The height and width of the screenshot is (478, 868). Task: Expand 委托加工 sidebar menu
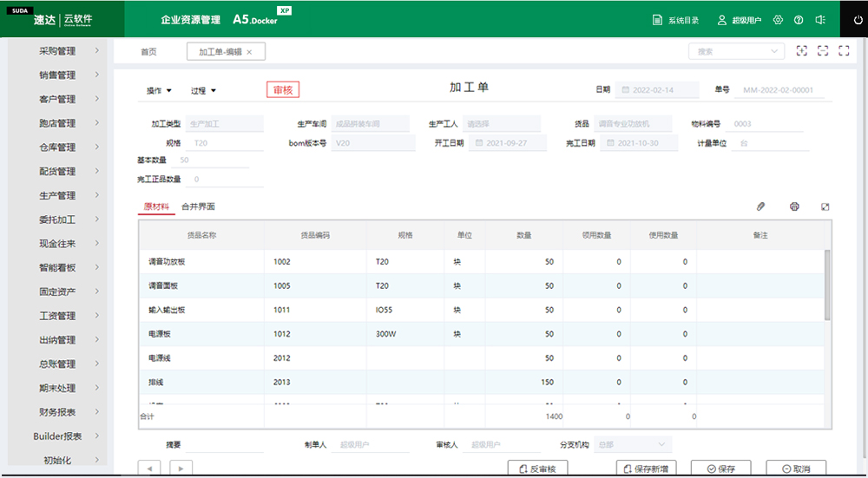click(x=57, y=219)
